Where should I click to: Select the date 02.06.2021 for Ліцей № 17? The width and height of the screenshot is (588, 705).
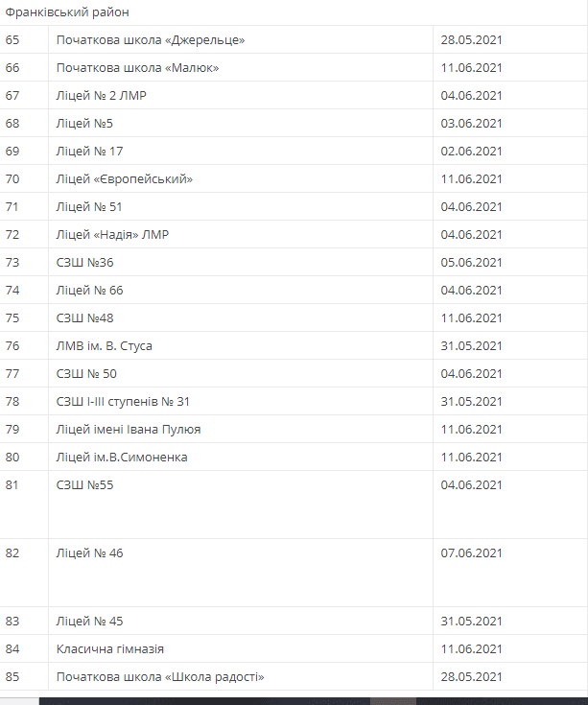point(471,152)
